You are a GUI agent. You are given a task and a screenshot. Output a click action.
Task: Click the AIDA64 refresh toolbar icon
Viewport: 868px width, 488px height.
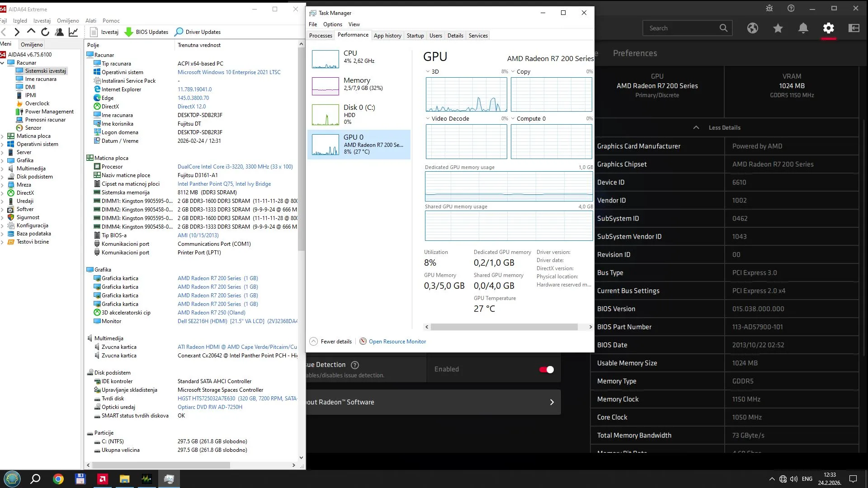[45, 32]
